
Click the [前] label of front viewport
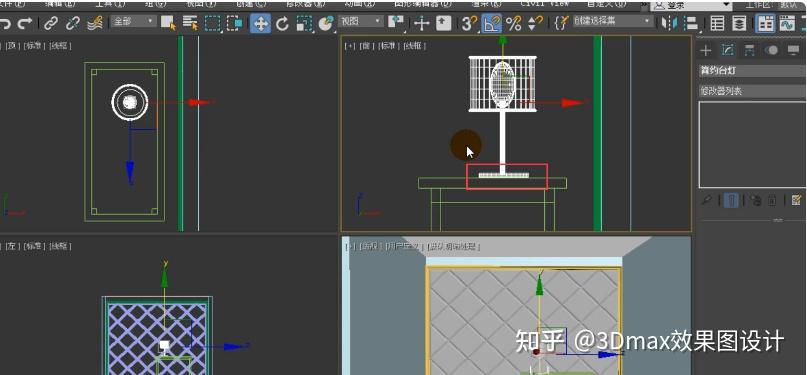(x=366, y=46)
